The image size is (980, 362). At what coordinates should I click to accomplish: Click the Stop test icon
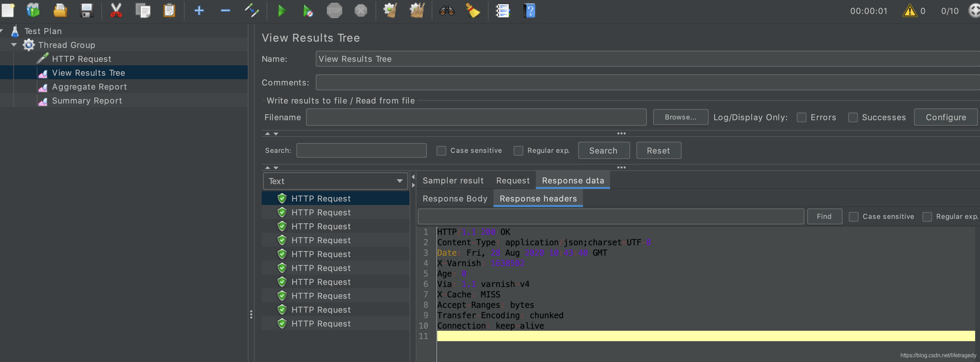point(335,11)
